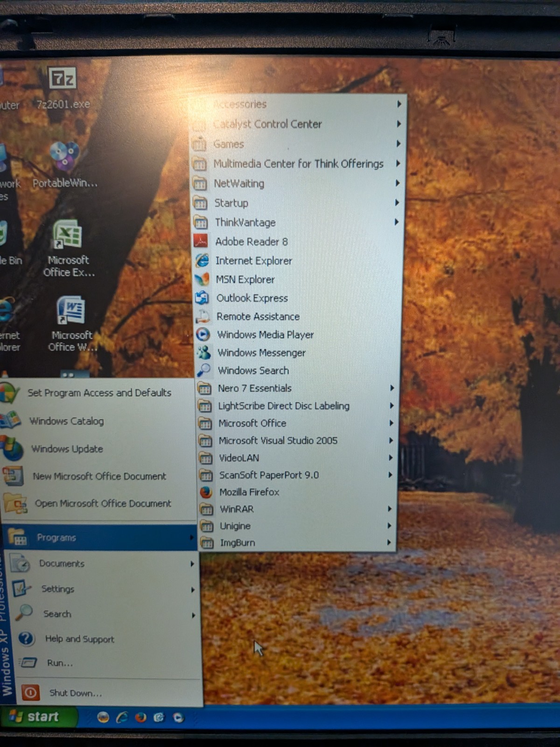Viewport: 560px width, 747px height.
Task: Expand the Nero 7 Essentials submenu arrow
Action: [x=392, y=388]
